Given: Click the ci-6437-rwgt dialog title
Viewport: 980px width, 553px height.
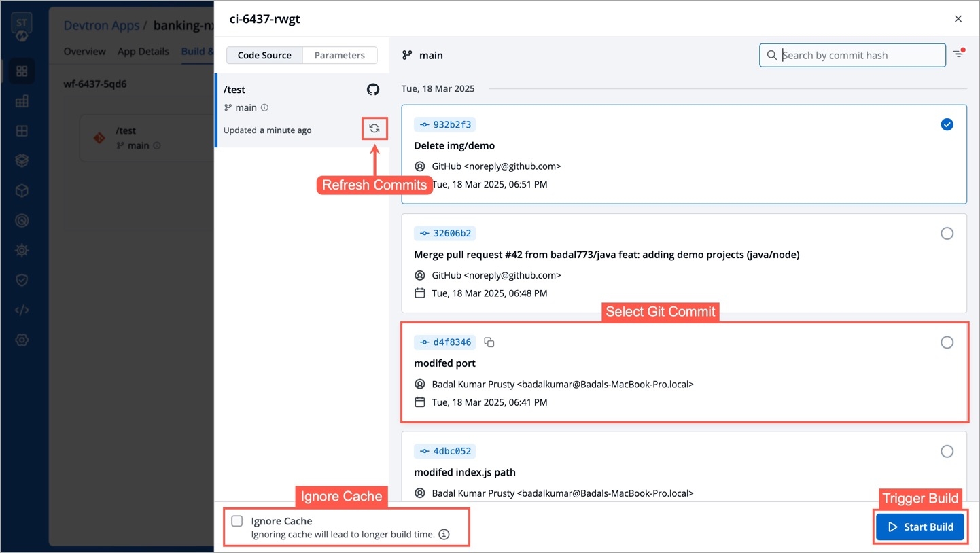Looking at the screenshot, I should pos(265,19).
